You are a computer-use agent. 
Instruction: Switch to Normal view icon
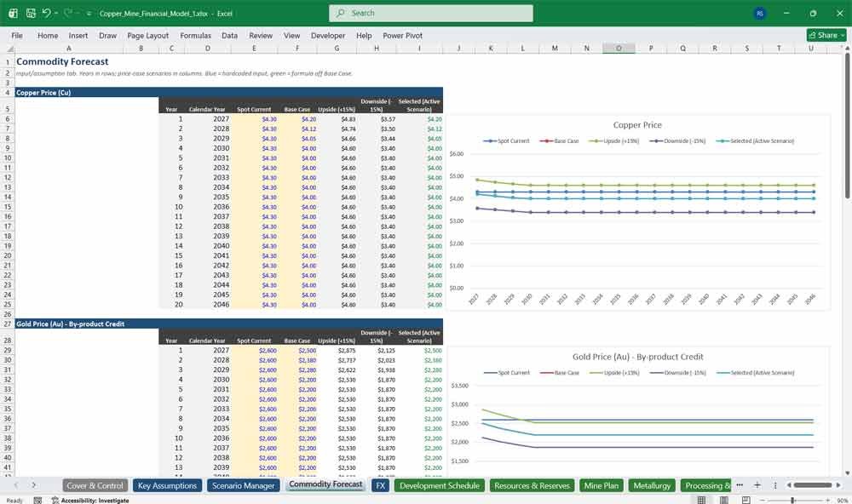pyautogui.click(x=701, y=501)
